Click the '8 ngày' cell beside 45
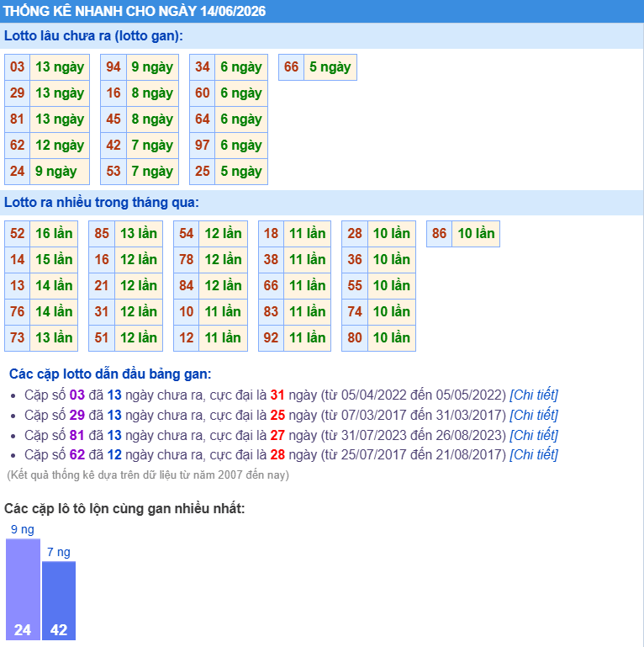Viewport: 644px width, 647px height. (152, 119)
